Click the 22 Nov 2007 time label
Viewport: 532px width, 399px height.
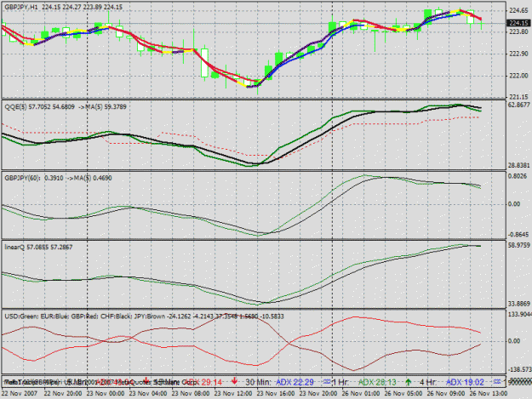pyautogui.click(x=19, y=393)
